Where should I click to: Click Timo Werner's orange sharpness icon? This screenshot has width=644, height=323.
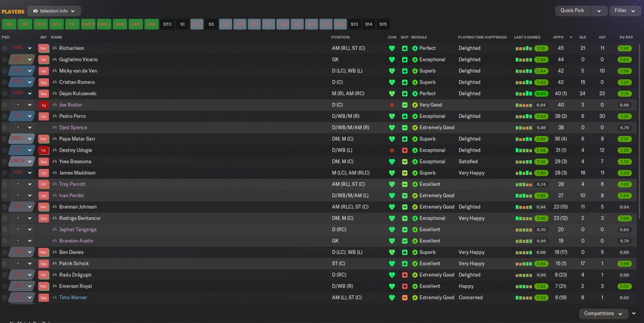point(405,298)
